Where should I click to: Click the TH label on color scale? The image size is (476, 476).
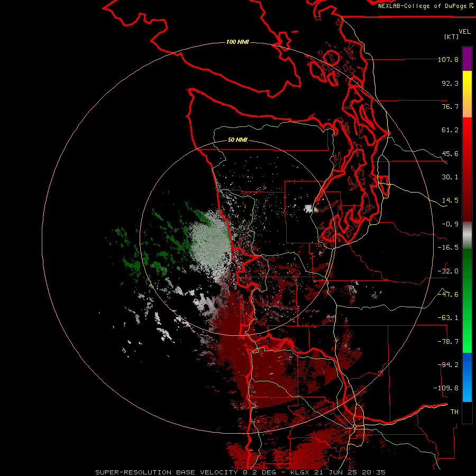454,412
